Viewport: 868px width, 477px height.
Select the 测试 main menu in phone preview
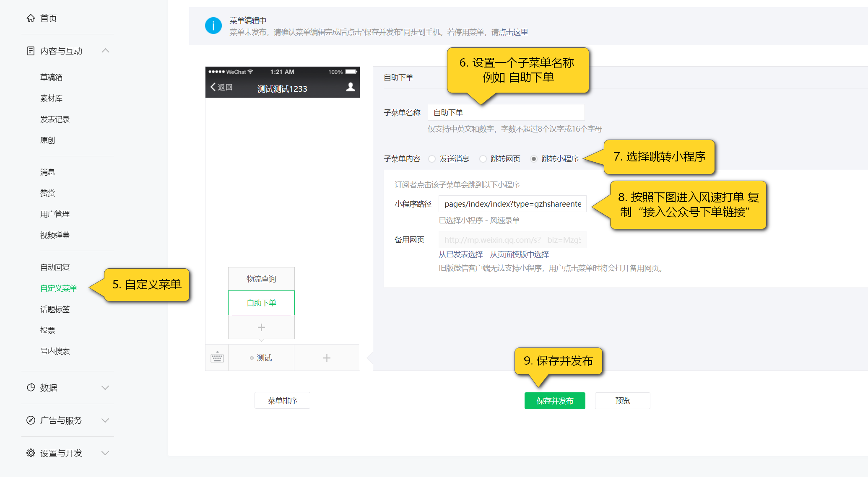click(261, 358)
